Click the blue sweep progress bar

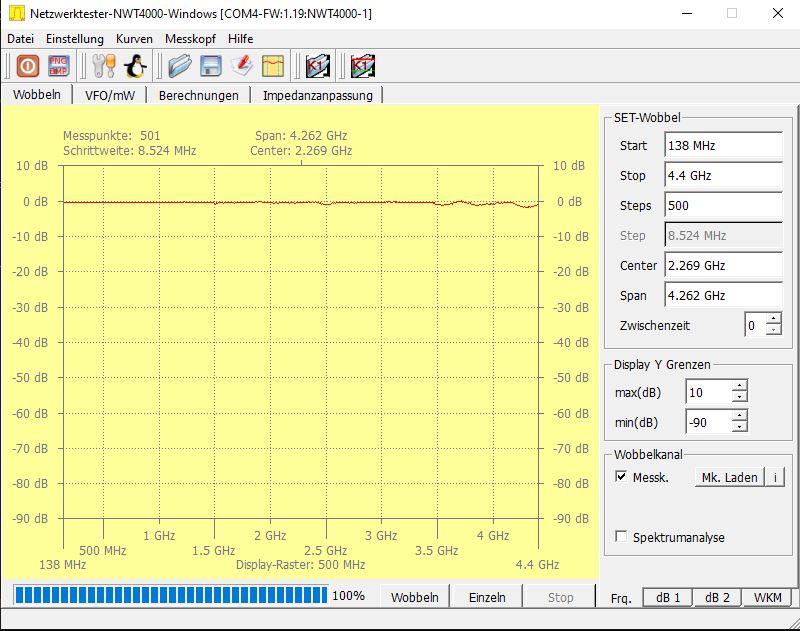click(x=171, y=595)
